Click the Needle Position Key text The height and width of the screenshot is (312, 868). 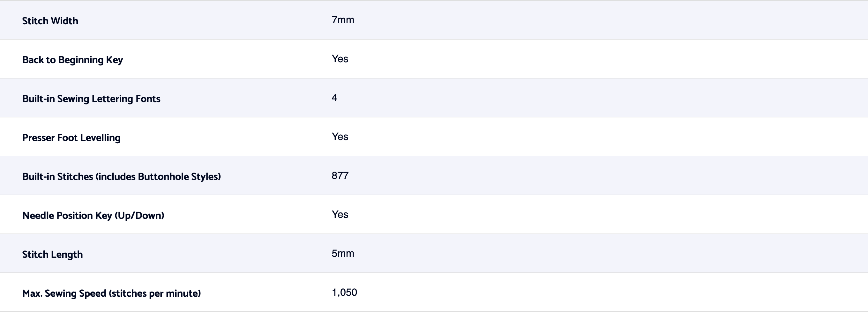tap(67, 215)
